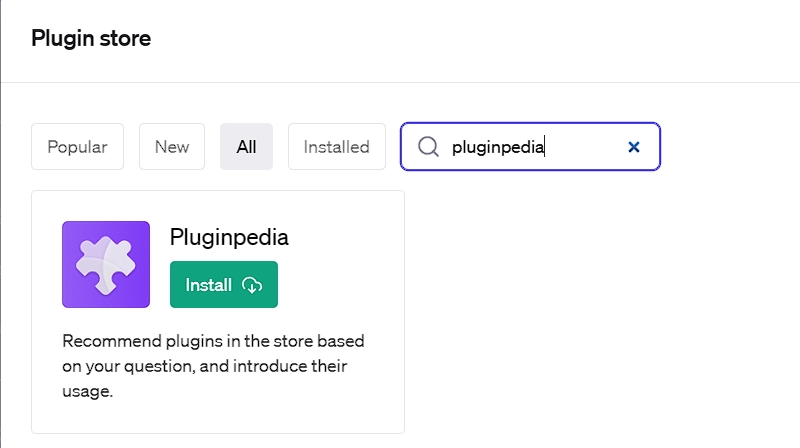This screenshot has height=448, width=800.
Task: Click the Plugin store heading
Action: click(91, 40)
